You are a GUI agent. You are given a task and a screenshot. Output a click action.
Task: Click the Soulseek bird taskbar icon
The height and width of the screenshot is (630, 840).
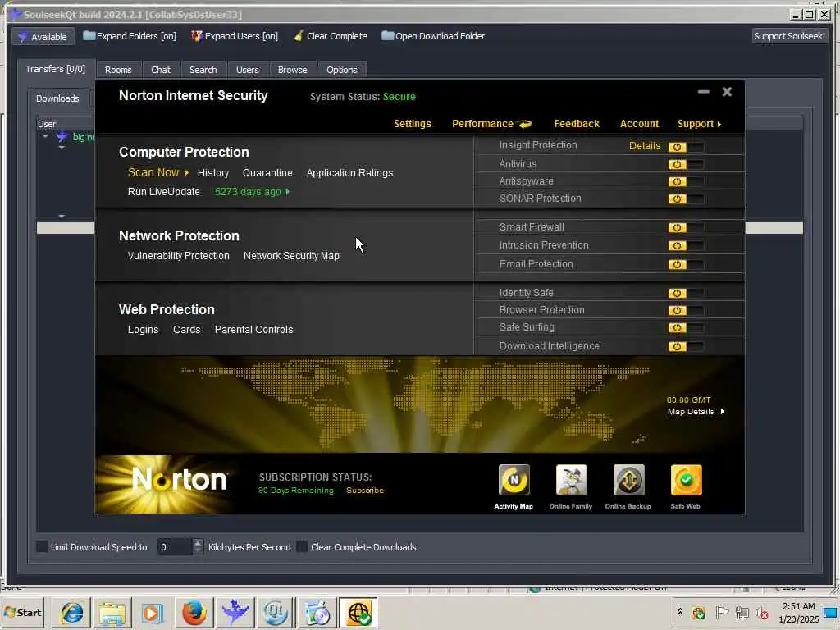[x=235, y=613]
